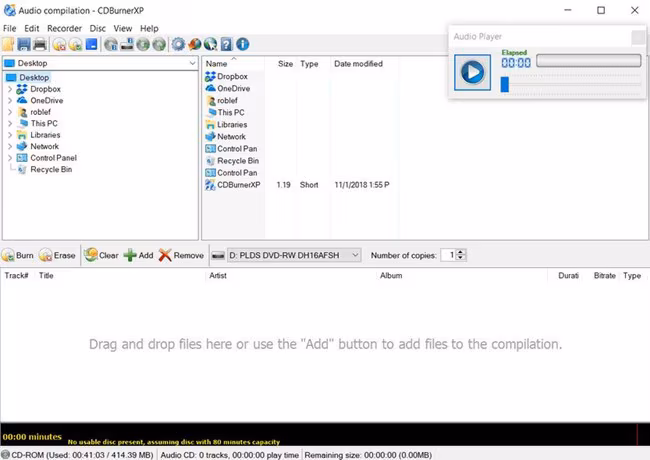Click the Burn button
The width and height of the screenshot is (650, 460).
point(17,255)
